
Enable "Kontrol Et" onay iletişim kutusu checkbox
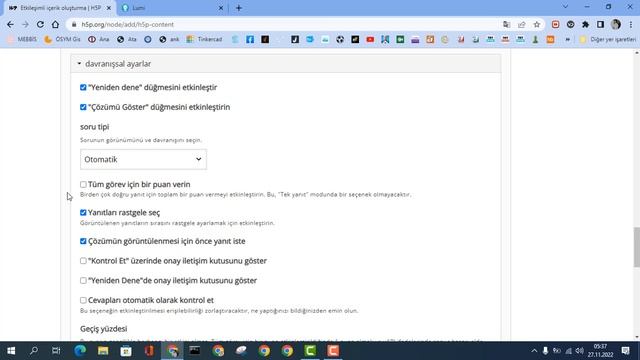tap(83, 261)
